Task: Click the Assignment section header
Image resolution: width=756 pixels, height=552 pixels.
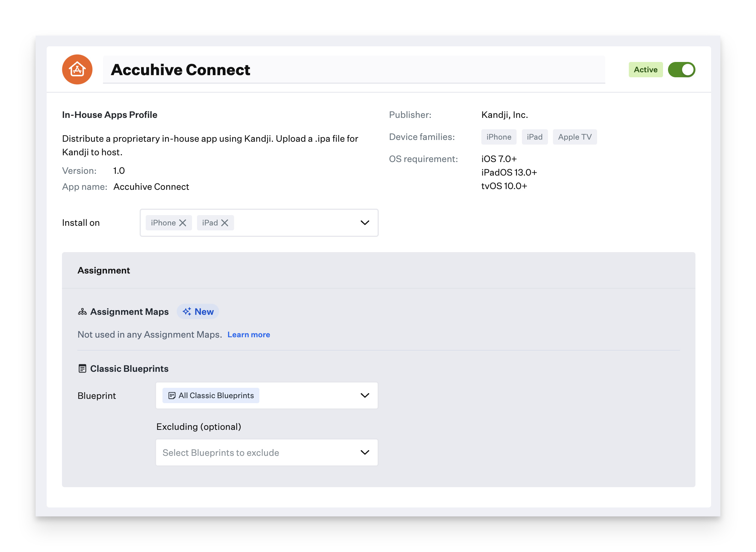Action: (104, 271)
